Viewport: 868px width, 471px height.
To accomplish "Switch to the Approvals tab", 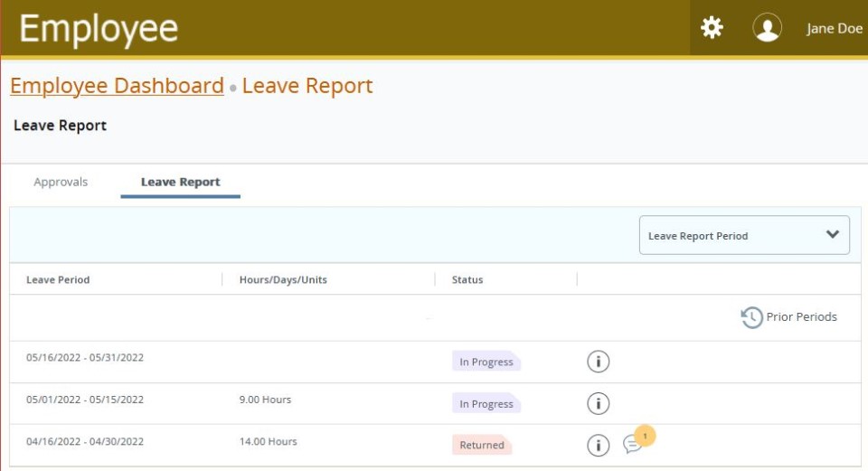I will (61, 182).
